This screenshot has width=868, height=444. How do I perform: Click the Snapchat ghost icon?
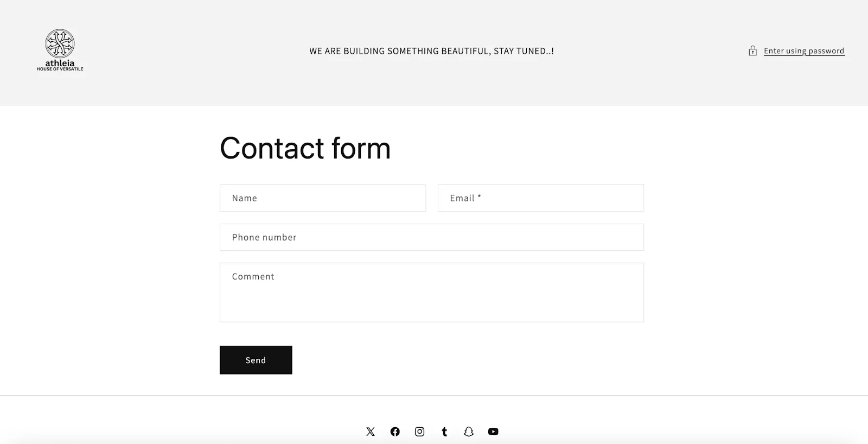pos(469,432)
